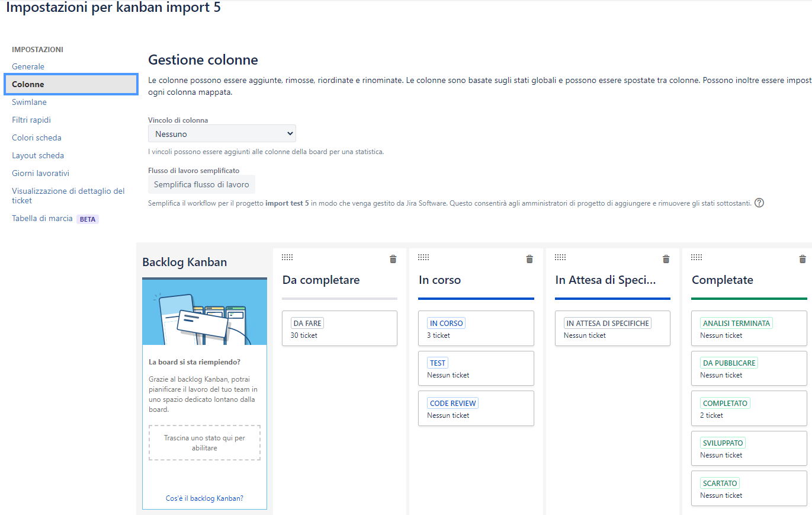Open the Cos'è il backlog Kanban? link
This screenshot has height=515, width=812.
tap(204, 498)
